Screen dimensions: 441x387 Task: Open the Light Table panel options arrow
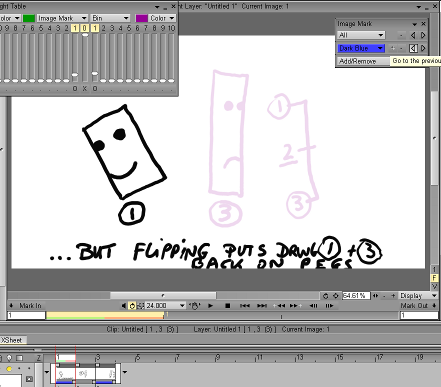157,7
